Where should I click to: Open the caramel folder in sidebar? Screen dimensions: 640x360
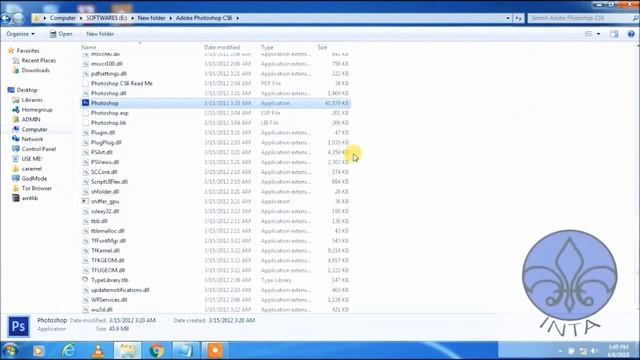click(31, 169)
